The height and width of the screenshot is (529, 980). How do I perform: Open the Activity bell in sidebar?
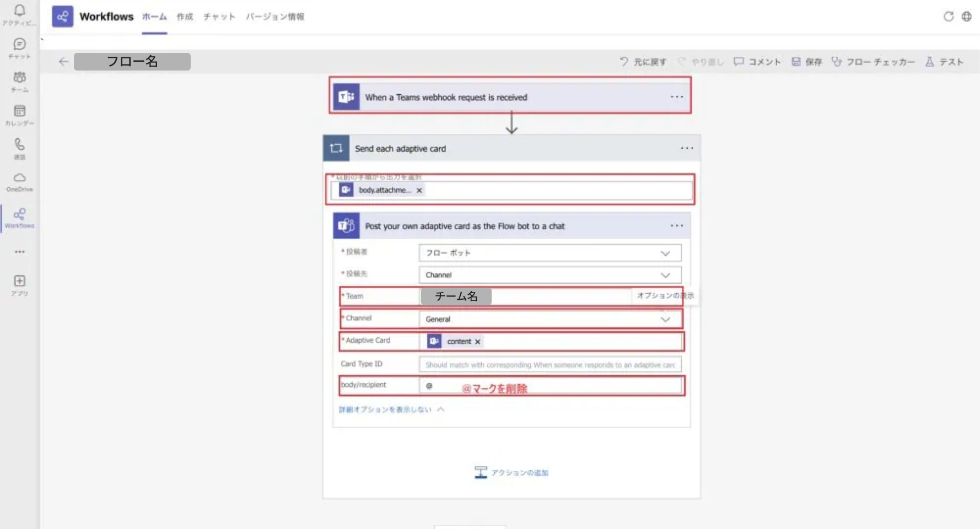tap(19, 10)
